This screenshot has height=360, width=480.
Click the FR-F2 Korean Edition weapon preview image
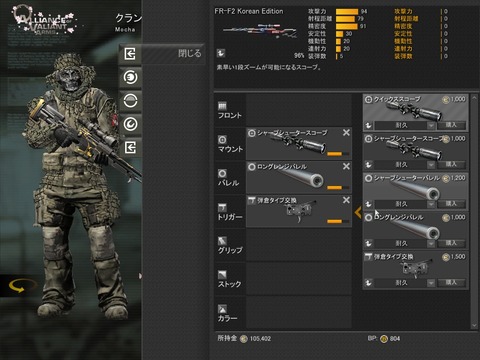tap(260, 31)
